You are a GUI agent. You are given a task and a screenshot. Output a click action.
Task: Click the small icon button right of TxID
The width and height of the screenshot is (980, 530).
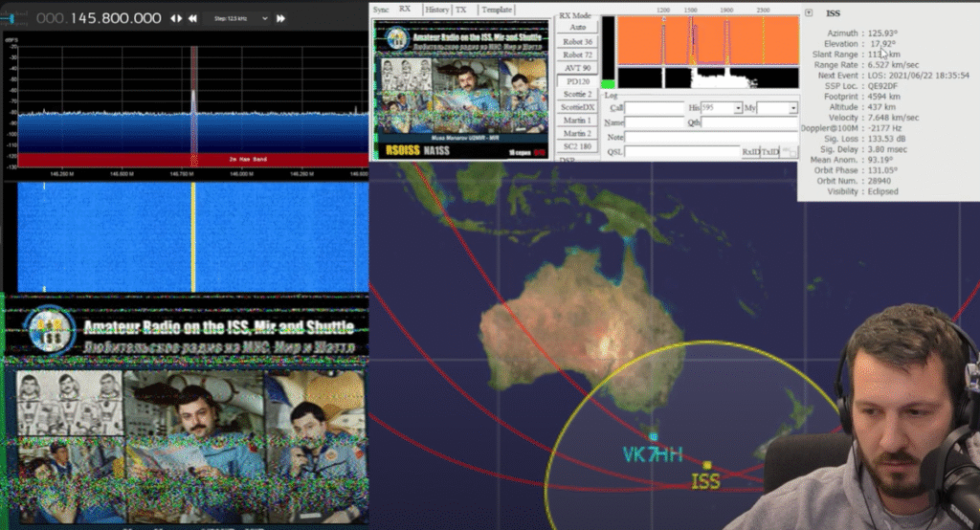coord(790,152)
